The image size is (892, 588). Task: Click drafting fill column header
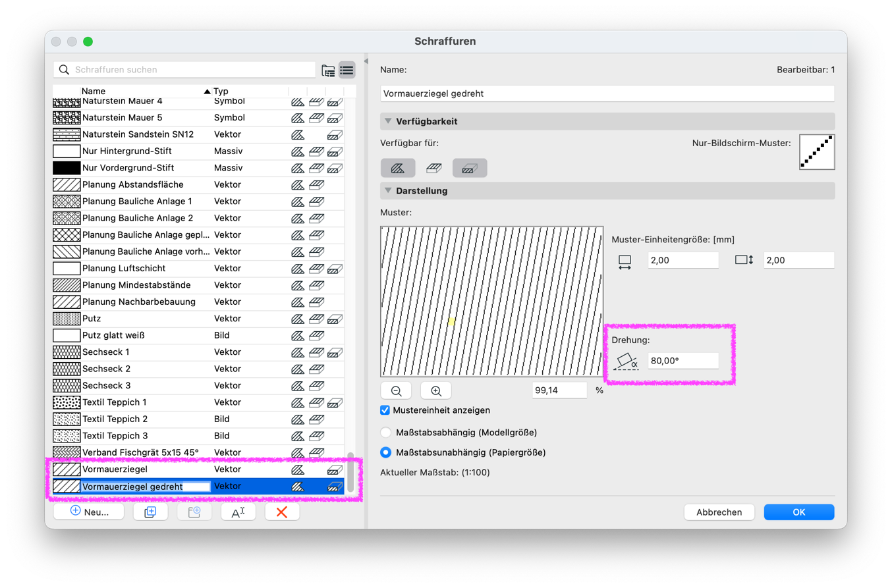298,91
